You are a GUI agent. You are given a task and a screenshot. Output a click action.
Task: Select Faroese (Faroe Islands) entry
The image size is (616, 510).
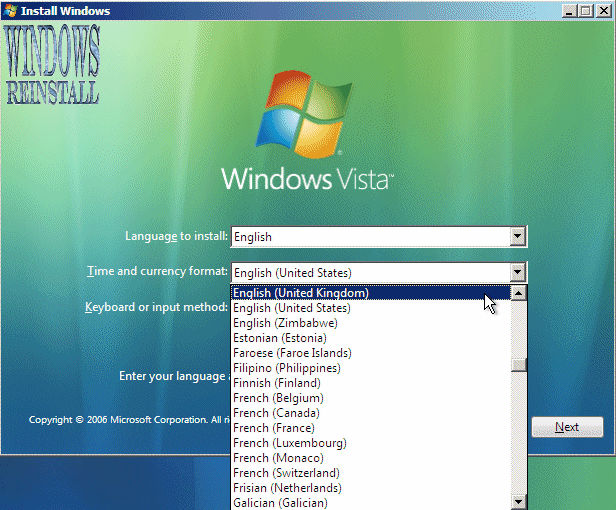pyautogui.click(x=292, y=353)
